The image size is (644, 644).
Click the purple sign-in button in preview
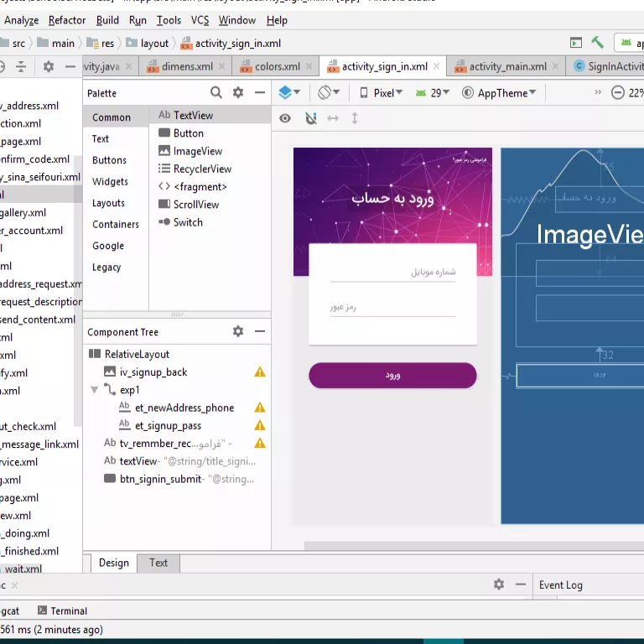pos(392,376)
